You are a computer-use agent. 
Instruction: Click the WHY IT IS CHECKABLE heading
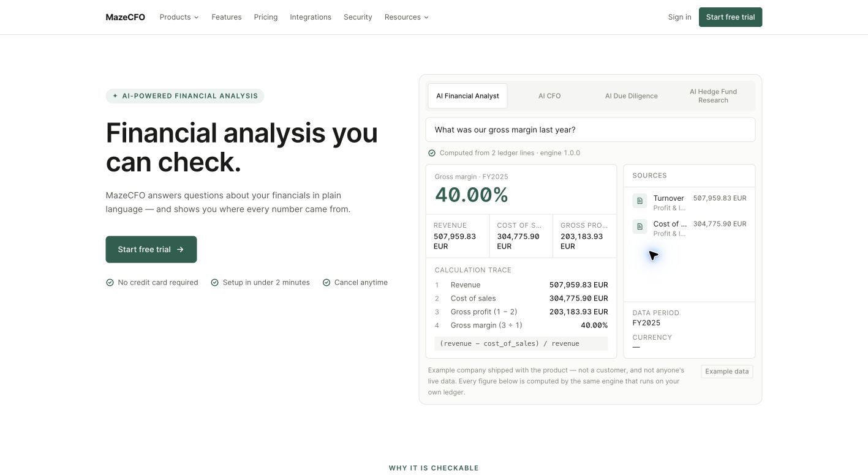434,468
